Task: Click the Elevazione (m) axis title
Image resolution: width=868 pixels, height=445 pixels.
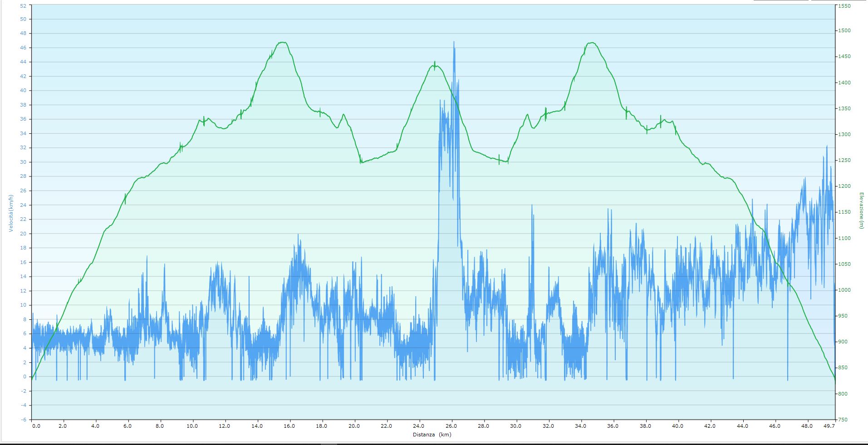Action: [x=861, y=210]
